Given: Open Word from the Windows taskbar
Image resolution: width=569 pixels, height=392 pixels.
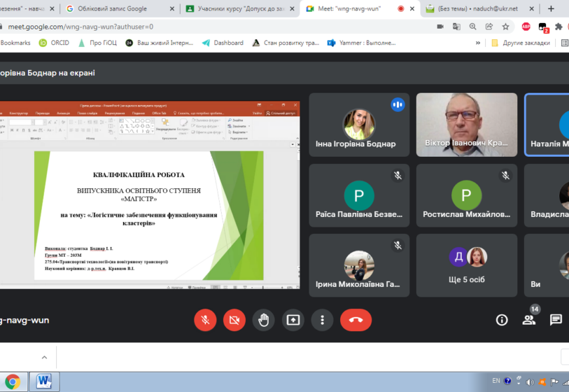Looking at the screenshot, I should [x=44, y=381].
